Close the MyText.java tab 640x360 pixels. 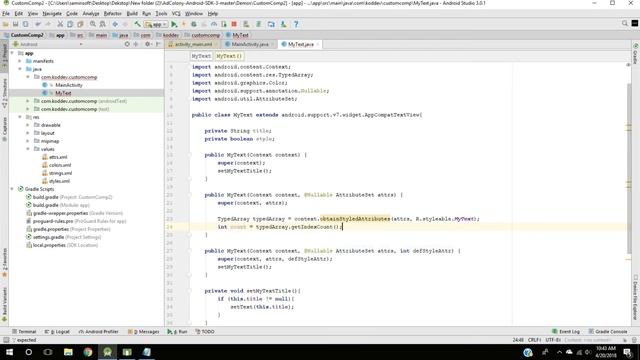(317, 44)
